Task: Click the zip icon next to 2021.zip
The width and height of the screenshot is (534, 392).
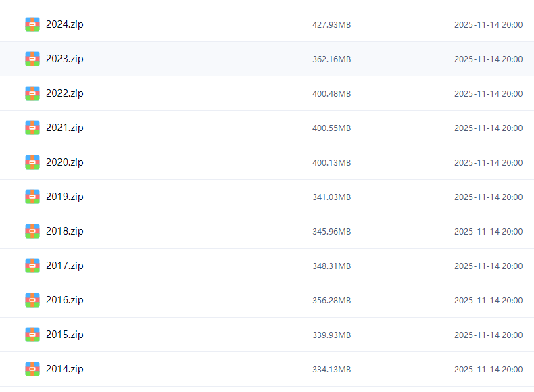Action: (x=32, y=128)
